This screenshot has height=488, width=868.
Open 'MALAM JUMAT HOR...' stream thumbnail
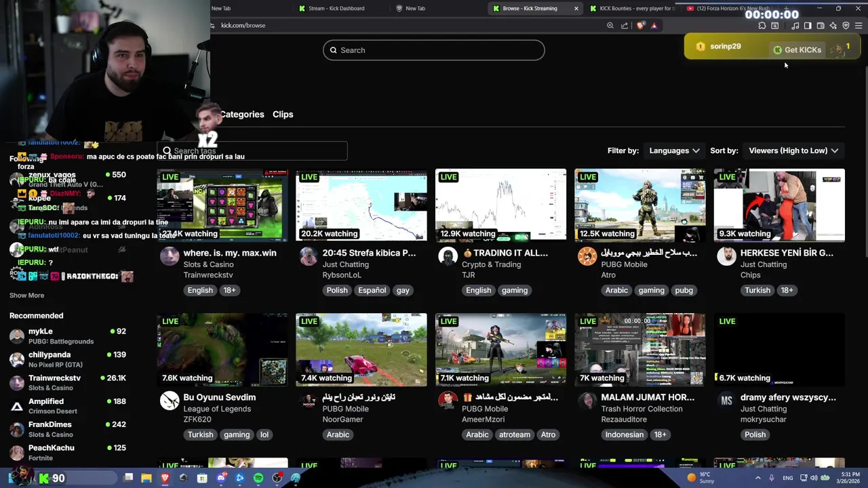coord(639,350)
